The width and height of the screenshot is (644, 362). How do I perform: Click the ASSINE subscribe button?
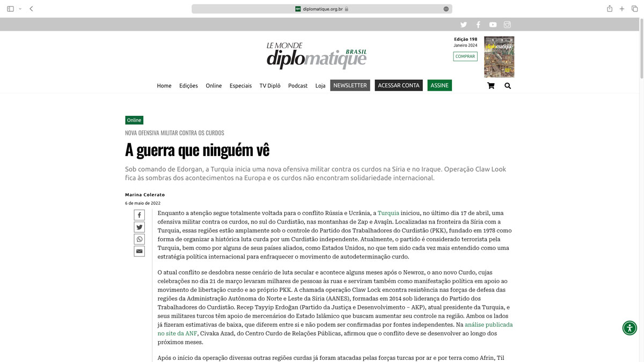pos(440,85)
